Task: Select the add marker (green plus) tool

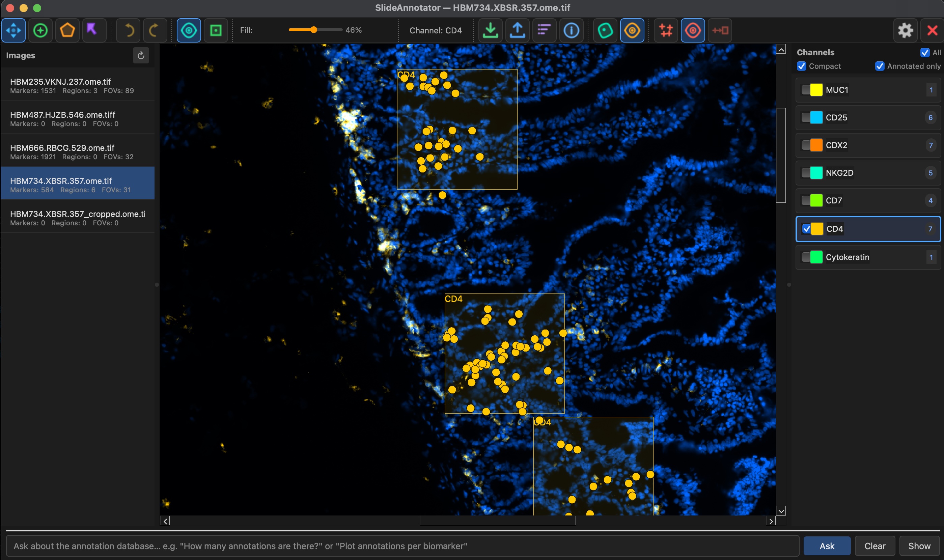Action: coord(40,30)
